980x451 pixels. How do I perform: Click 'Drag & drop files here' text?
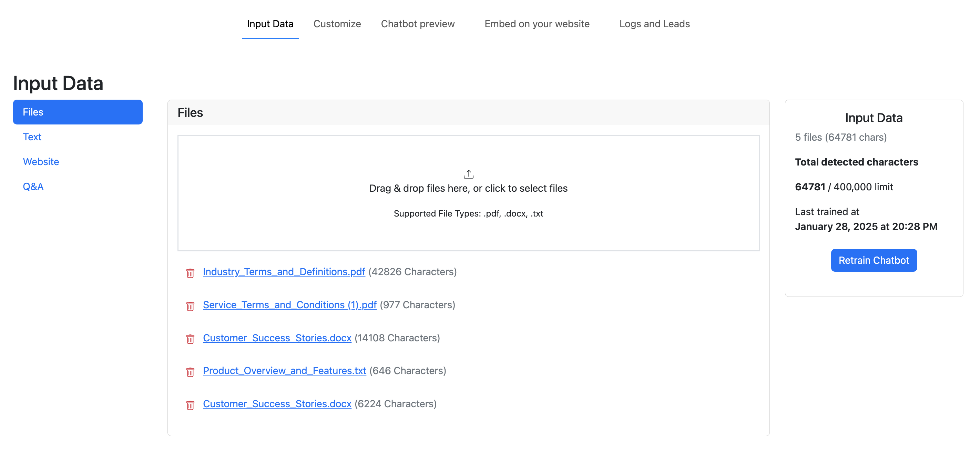[x=468, y=188]
